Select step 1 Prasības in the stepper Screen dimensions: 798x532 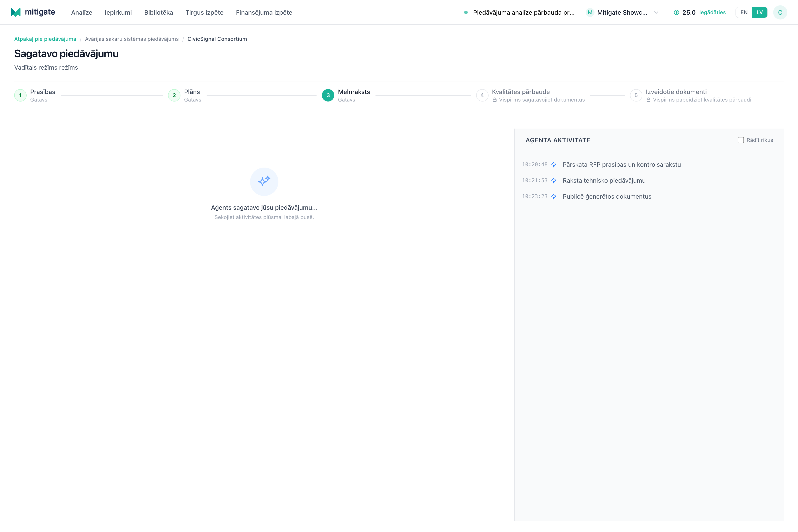[x=35, y=95]
